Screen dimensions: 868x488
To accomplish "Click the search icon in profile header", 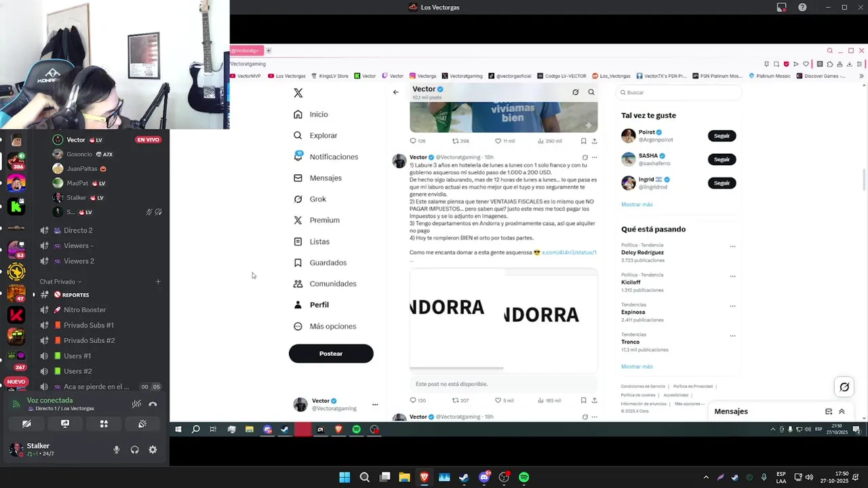I will click(591, 92).
